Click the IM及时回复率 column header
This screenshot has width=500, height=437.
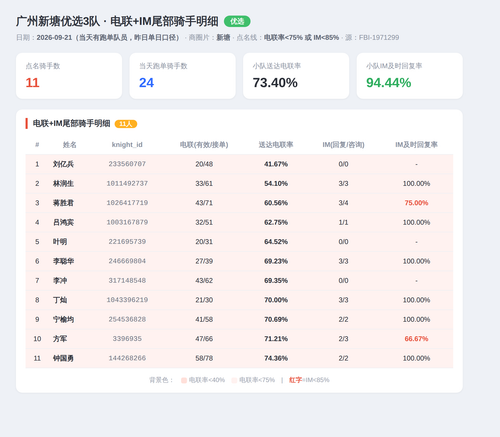coord(416,145)
